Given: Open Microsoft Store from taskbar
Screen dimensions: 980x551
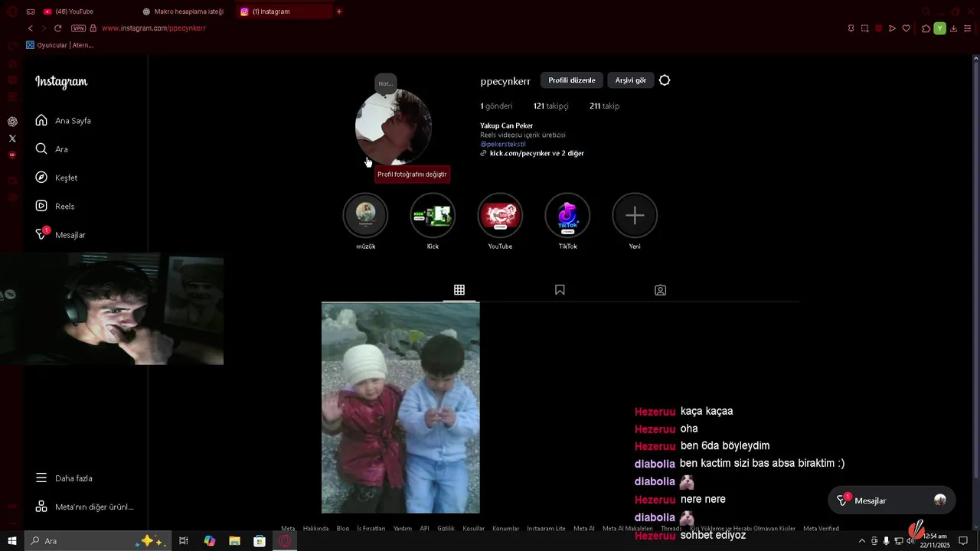Looking at the screenshot, I should 260,541.
